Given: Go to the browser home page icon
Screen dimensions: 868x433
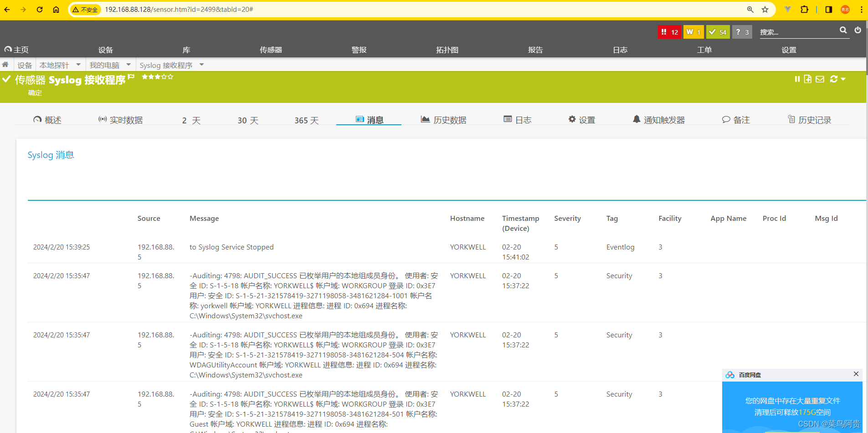Looking at the screenshot, I should 56,10.
